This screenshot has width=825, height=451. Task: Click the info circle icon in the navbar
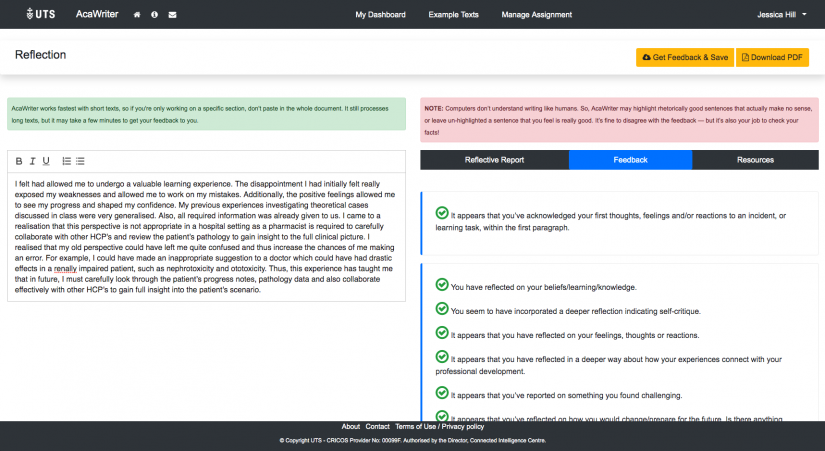154,15
